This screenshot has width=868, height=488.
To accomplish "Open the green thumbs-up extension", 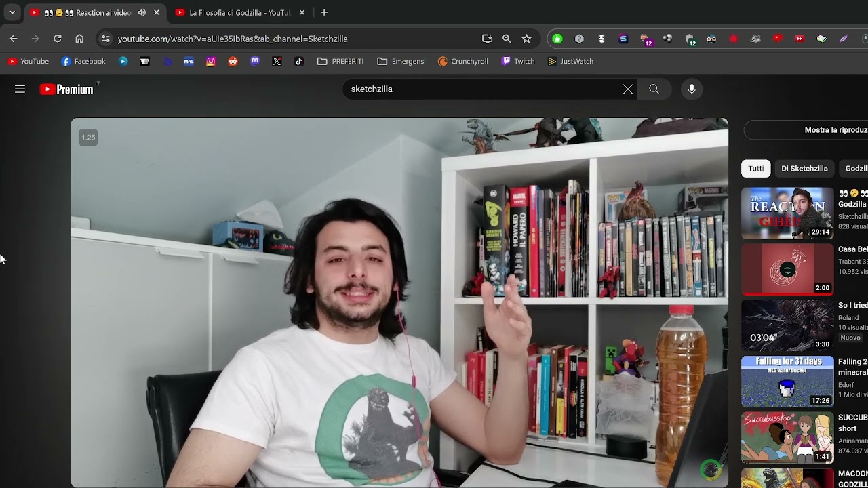I will click(x=557, y=39).
